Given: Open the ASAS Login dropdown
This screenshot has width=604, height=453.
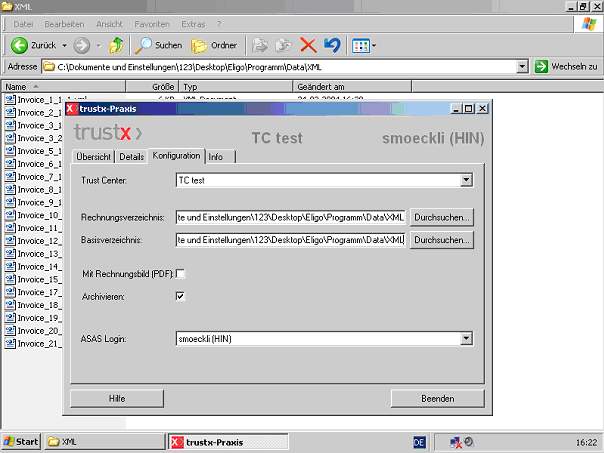Looking at the screenshot, I should point(466,339).
